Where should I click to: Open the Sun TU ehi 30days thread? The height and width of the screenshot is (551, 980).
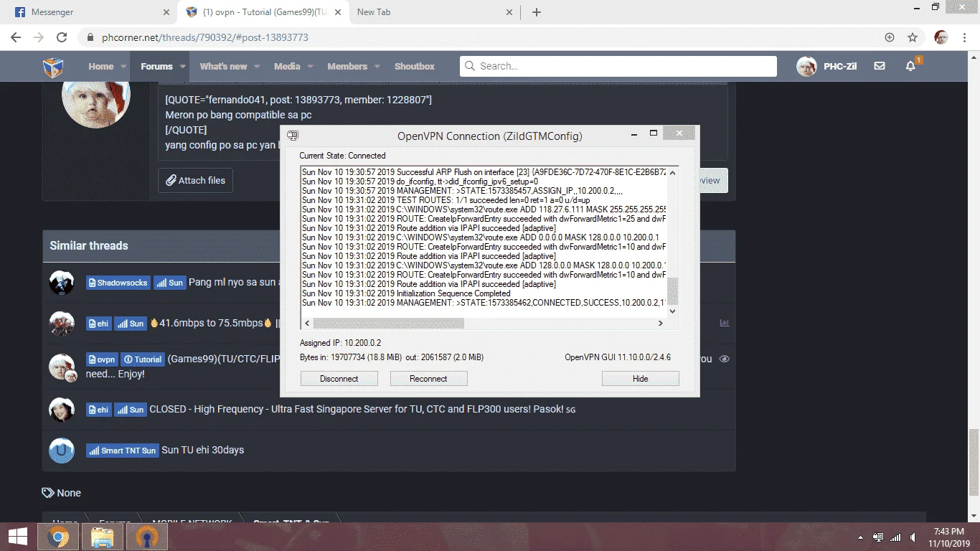coord(203,450)
